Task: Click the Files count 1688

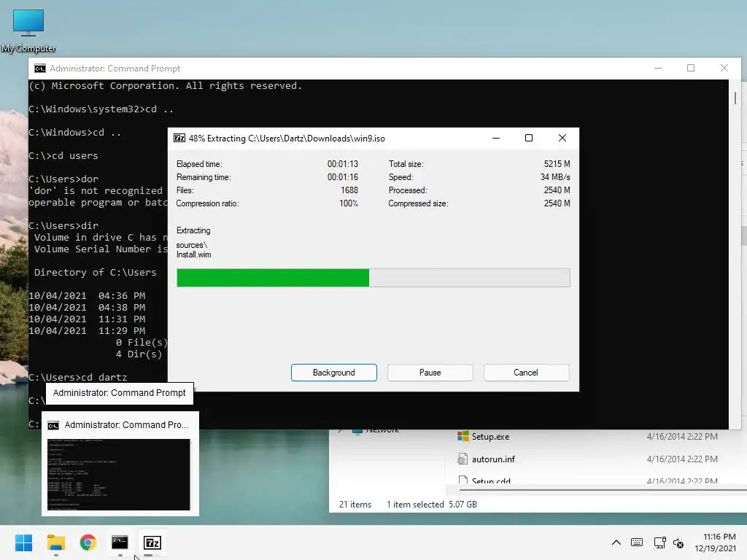Action: coord(349,190)
